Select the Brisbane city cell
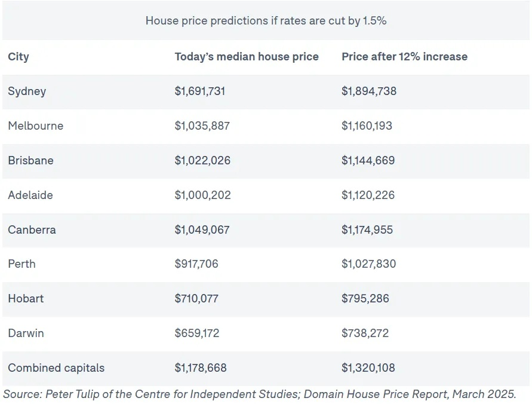This screenshot has height=404, width=532. [x=30, y=161]
